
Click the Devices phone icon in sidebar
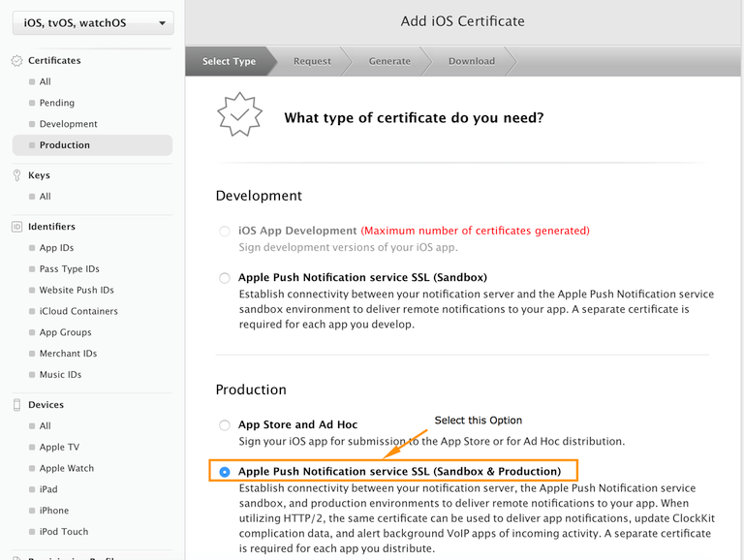point(17,405)
